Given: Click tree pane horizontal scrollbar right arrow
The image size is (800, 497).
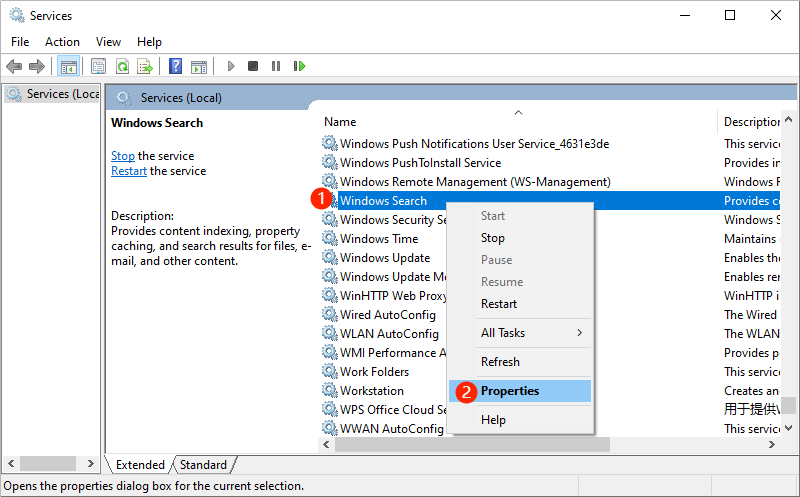Looking at the screenshot, I should pos(91,463).
